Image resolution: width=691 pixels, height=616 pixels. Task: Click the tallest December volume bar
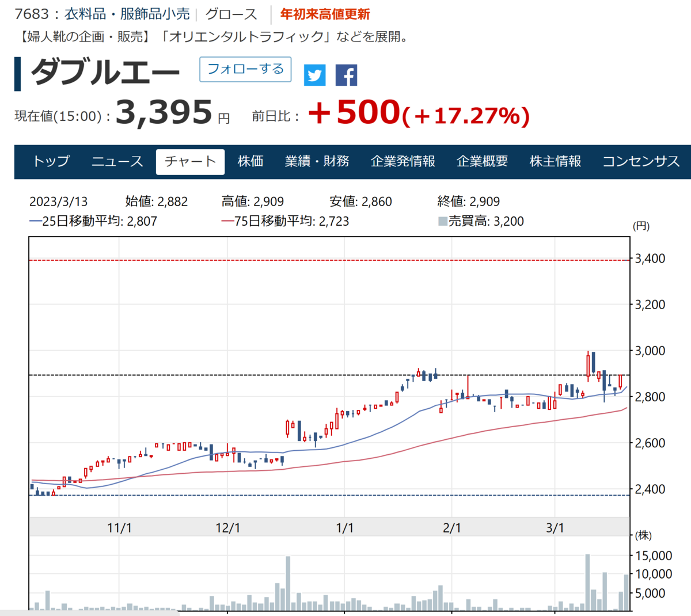point(288,583)
